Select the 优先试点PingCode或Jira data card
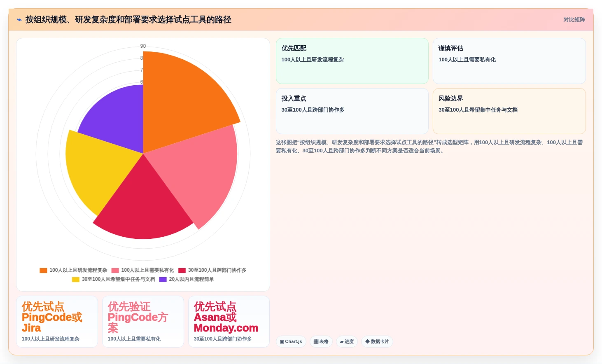 (x=57, y=322)
